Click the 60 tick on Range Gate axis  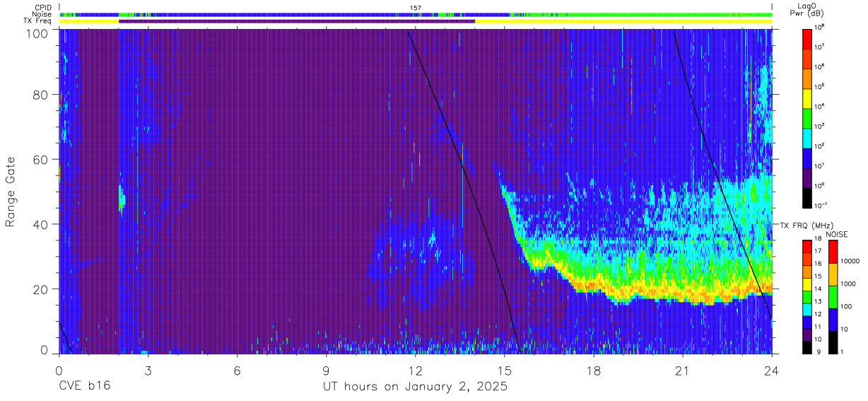click(41, 159)
